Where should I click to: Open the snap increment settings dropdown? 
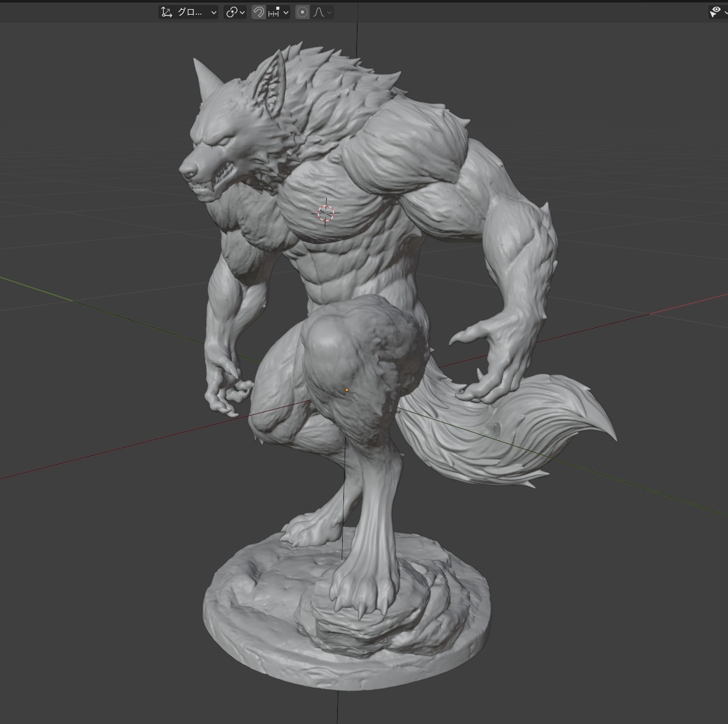coord(279,12)
